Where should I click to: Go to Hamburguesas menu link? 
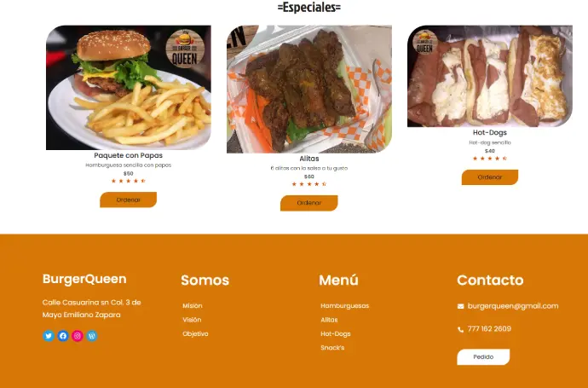tap(344, 306)
